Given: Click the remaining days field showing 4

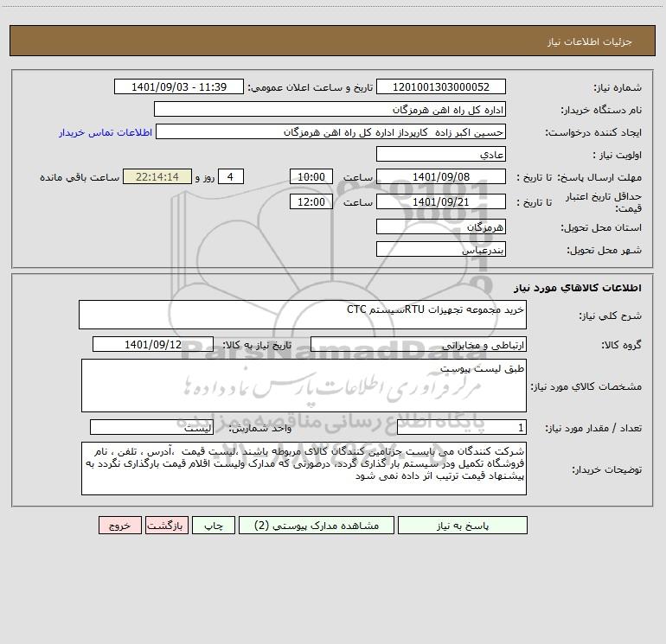Looking at the screenshot, I should tap(231, 176).
